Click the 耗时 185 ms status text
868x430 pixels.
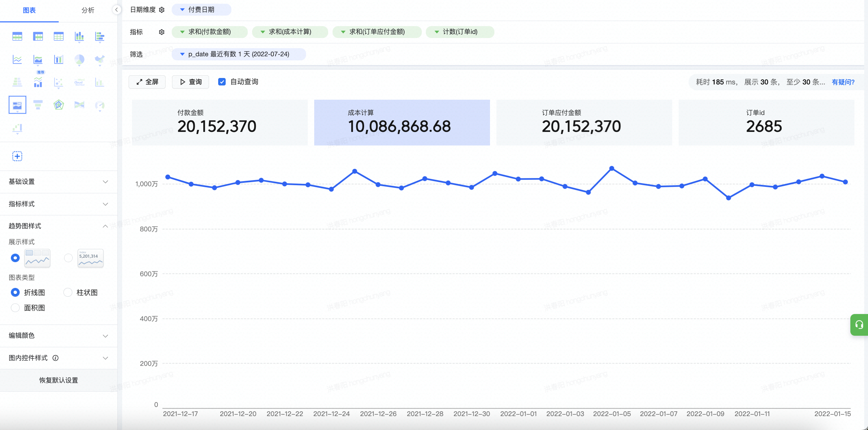pyautogui.click(x=717, y=82)
